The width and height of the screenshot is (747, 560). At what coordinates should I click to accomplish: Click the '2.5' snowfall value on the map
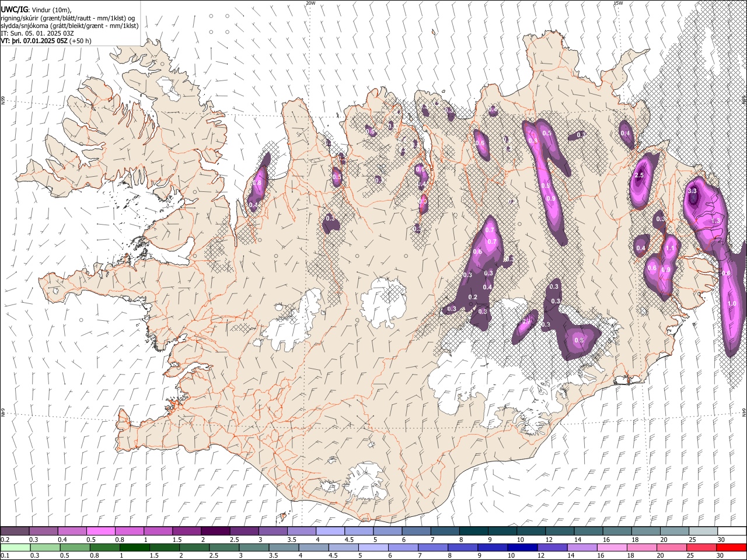point(639,176)
